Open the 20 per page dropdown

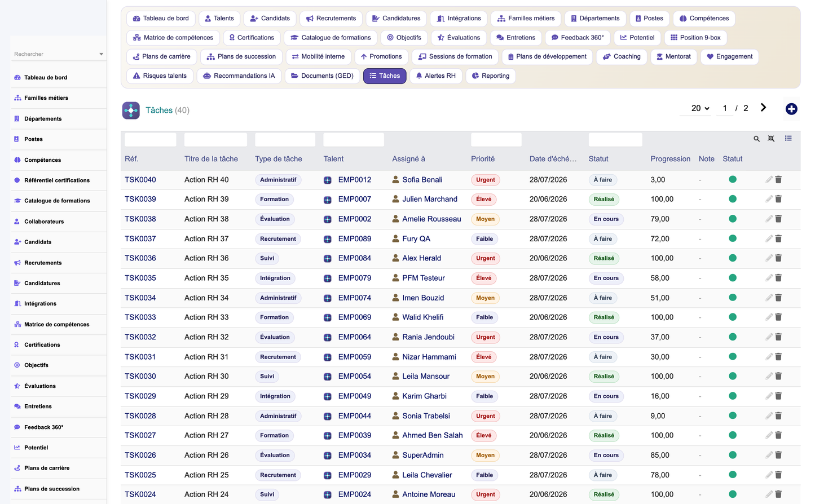tap(700, 108)
